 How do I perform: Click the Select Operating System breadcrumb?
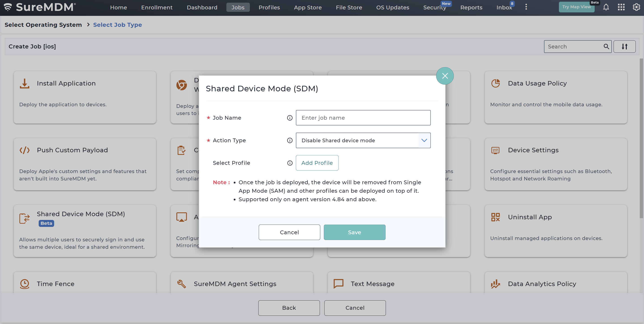click(x=43, y=25)
